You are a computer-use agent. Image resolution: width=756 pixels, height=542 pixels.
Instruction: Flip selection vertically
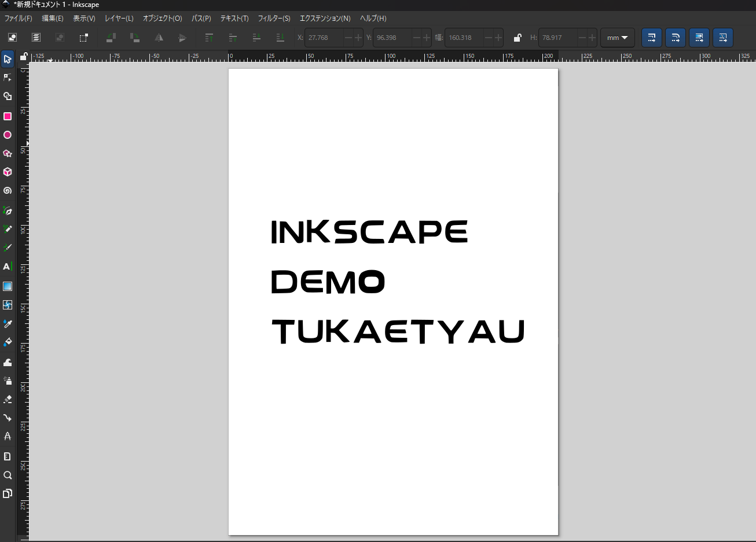pyautogui.click(x=182, y=38)
